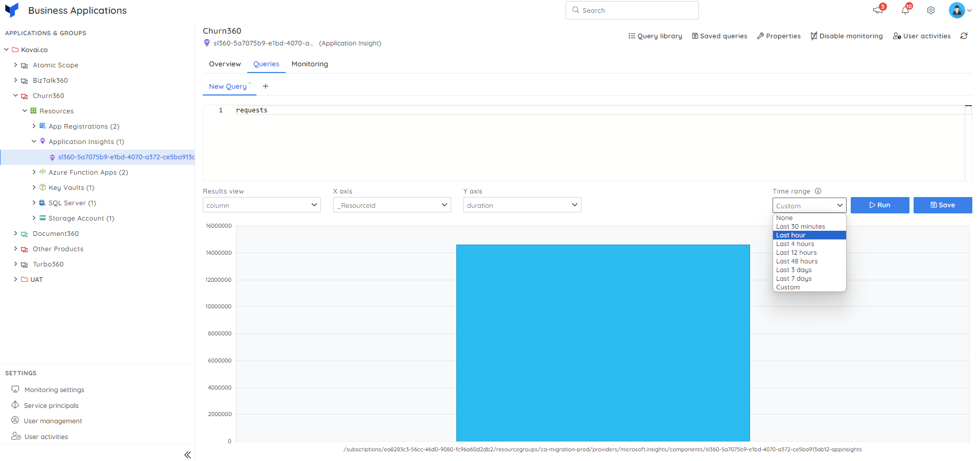980x461 pixels.
Task: Click the UAT folder icon
Action: pos(25,279)
